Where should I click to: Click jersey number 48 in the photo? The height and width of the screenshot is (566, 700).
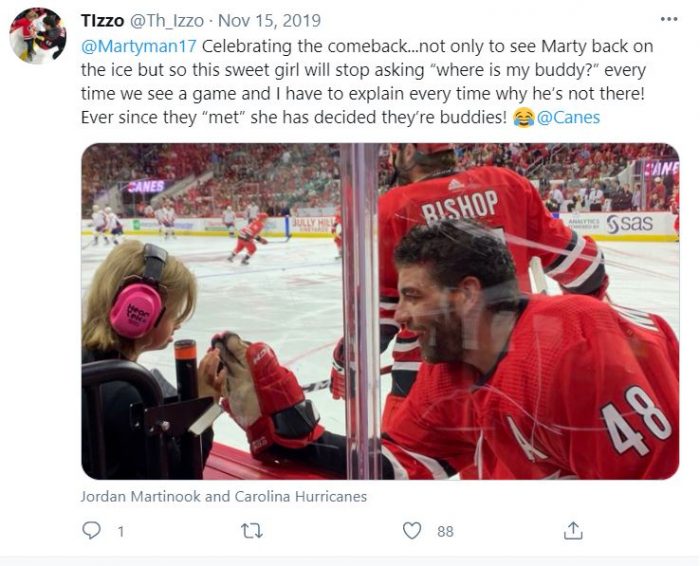click(x=636, y=420)
